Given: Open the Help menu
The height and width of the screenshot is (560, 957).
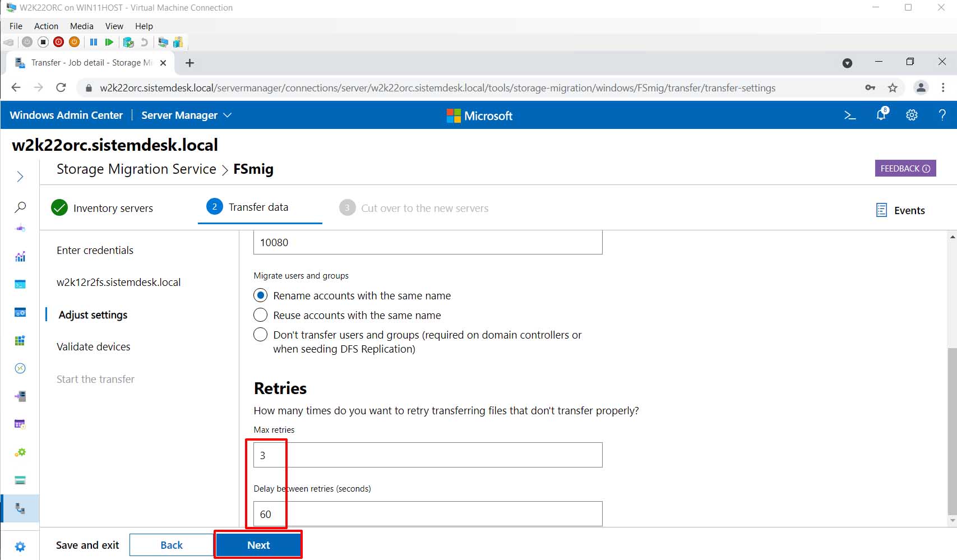Looking at the screenshot, I should [x=144, y=26].
